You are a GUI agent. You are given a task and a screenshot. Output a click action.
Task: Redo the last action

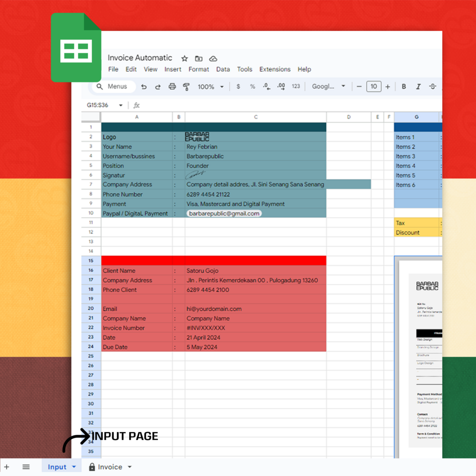(x=158, y=87)
